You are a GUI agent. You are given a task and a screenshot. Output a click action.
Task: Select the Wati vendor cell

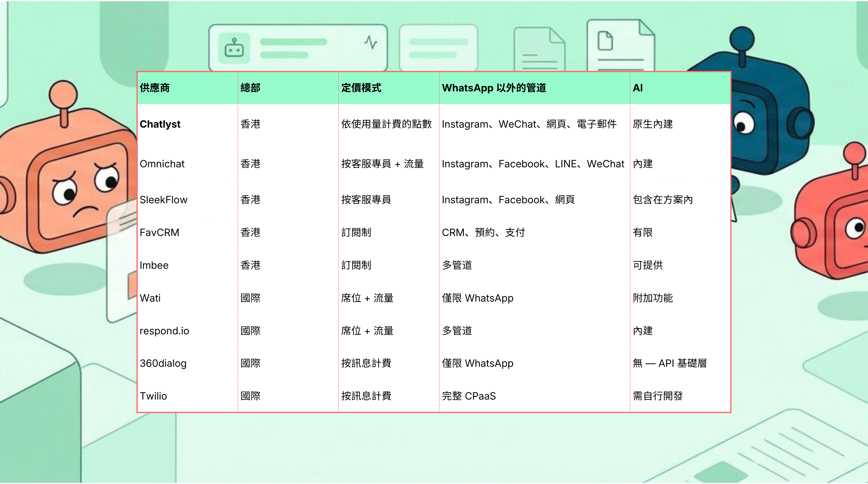[187, 298]
